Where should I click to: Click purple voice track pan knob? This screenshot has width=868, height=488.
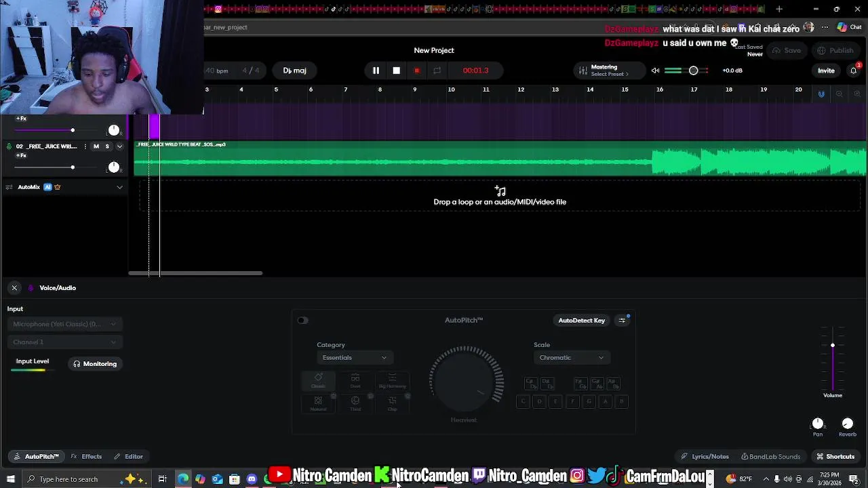tap(114, 130)
